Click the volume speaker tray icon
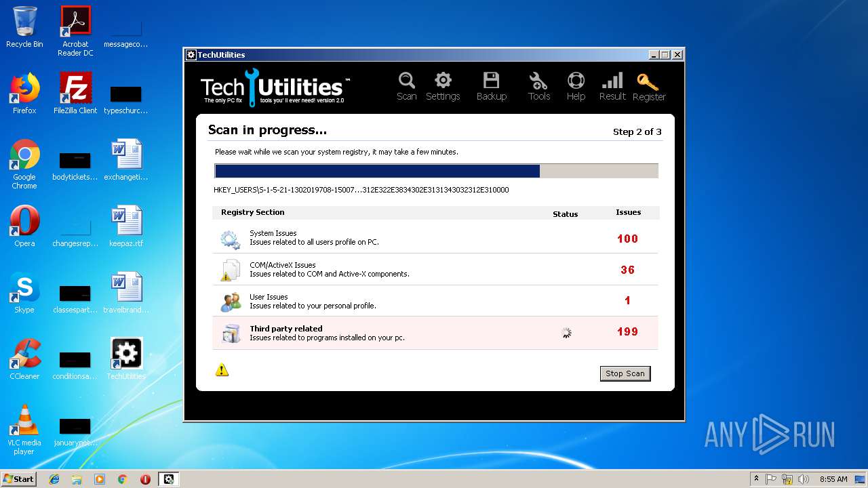 (803, 479)
